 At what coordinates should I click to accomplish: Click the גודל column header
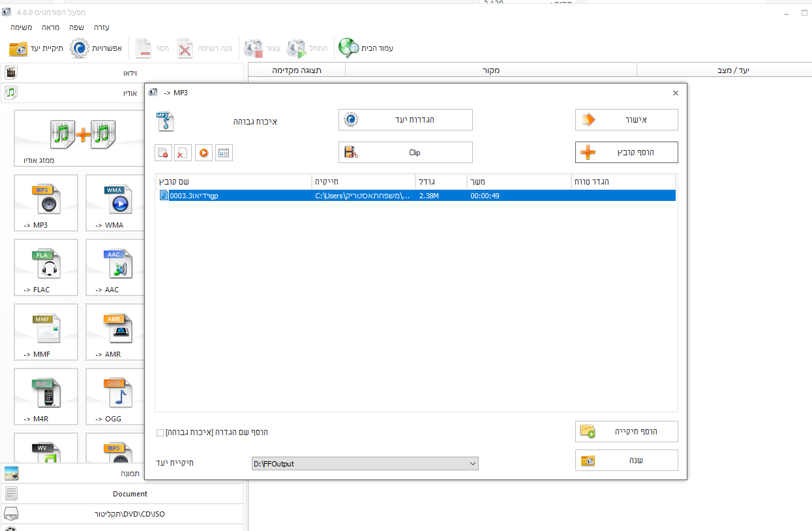pos(442,181)
